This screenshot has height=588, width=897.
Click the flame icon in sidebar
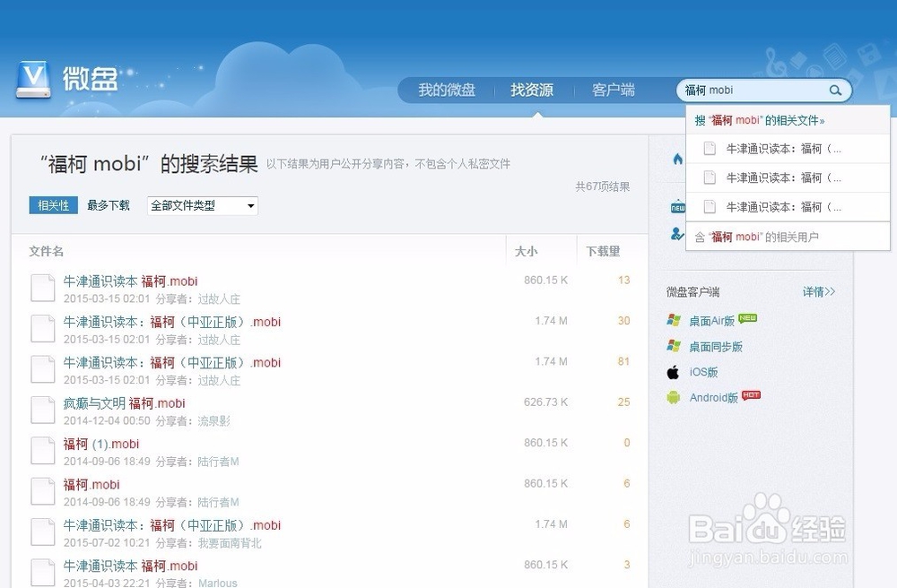pyautogui.click(x=678, y=159)
